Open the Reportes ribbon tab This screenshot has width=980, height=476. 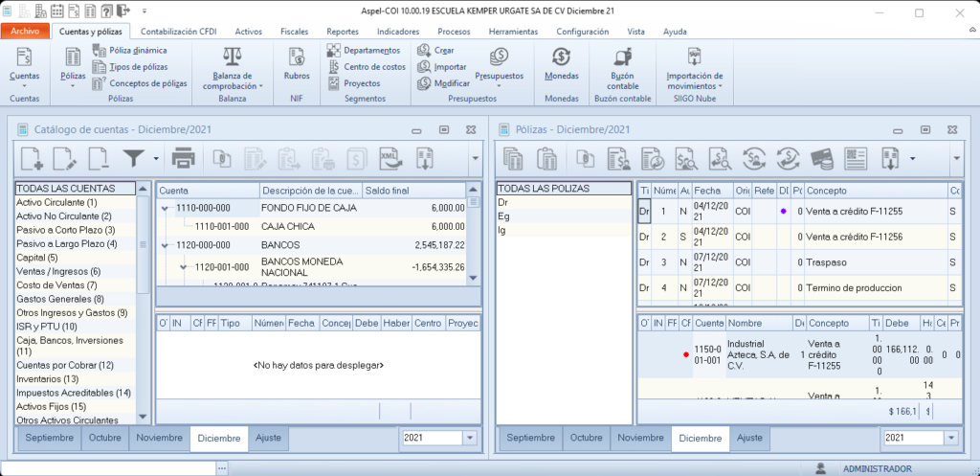coord(343,31)
